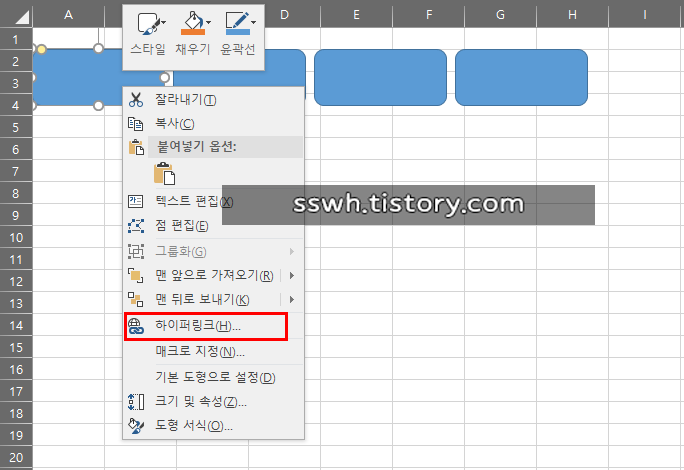Select column D header

[x=284, y=15]
